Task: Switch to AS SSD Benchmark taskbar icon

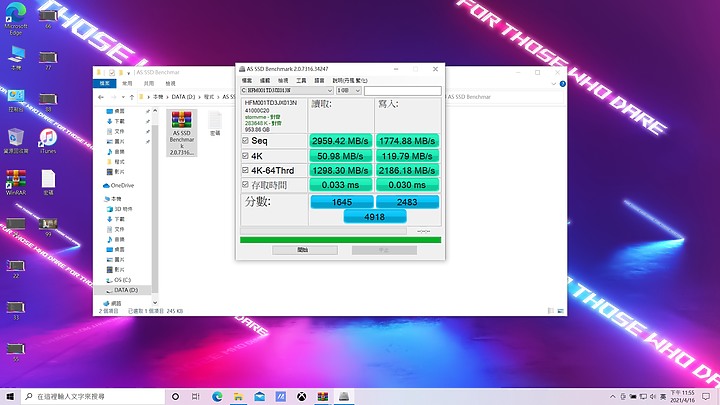Action: (x=344, y=396)
